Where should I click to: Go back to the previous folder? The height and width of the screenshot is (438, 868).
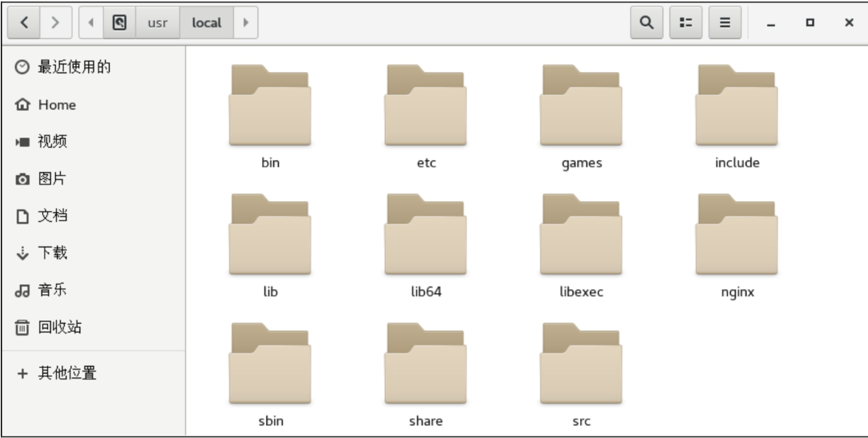[x=24, y=22]
